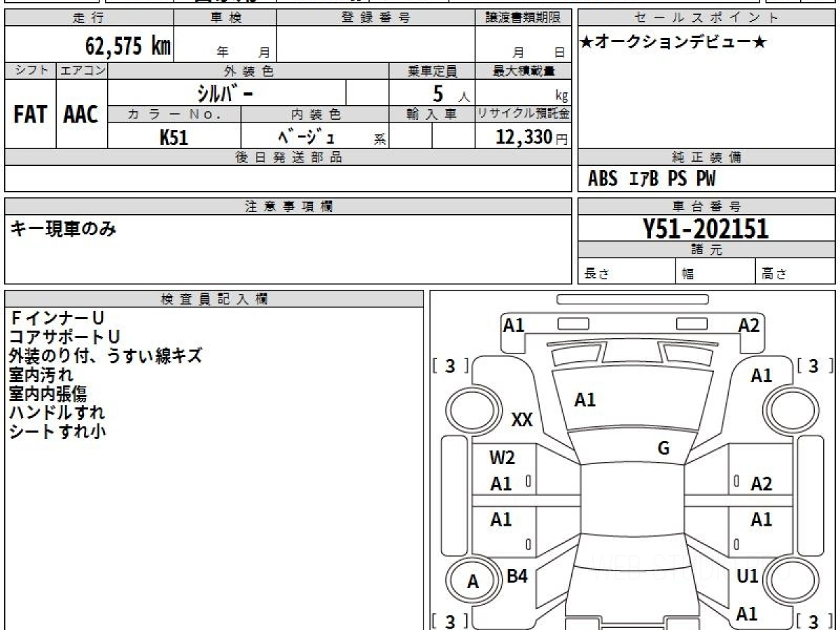
Task: Click the XX mark on the car diagram
Action: pyautogui.click(x=521, y=420)
